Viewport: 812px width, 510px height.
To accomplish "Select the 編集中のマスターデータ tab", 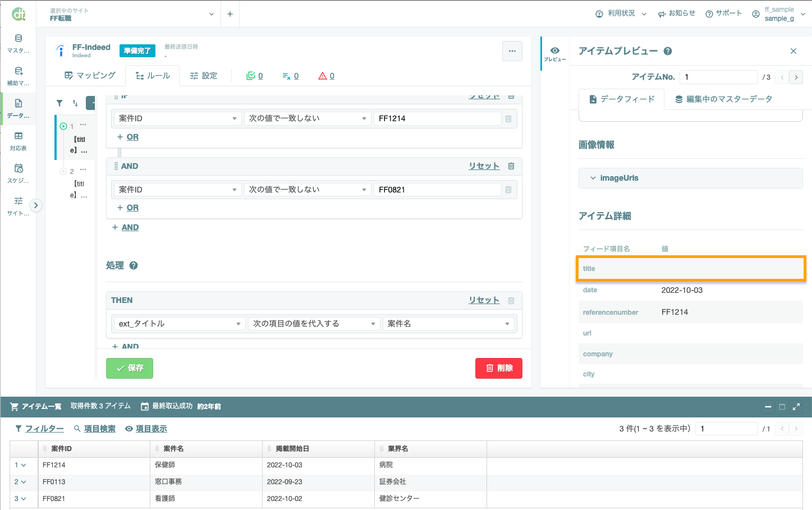I will [x=723, y=99].
